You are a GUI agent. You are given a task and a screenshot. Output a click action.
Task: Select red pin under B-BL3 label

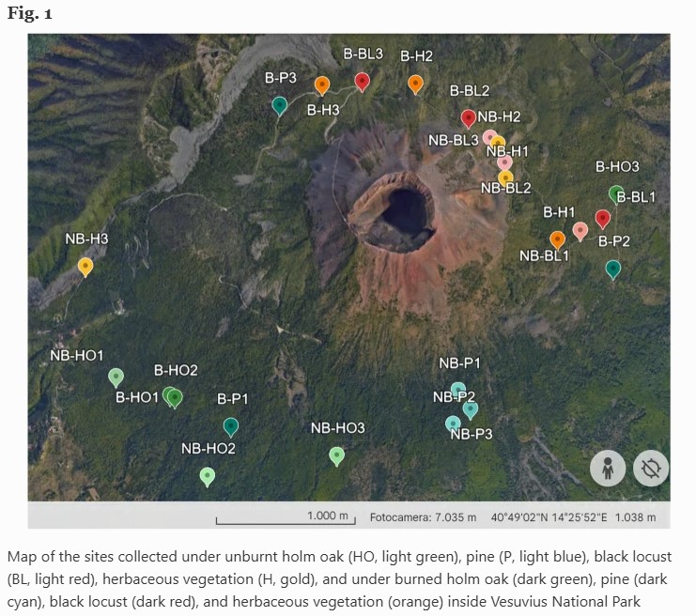tap(363, 83)
